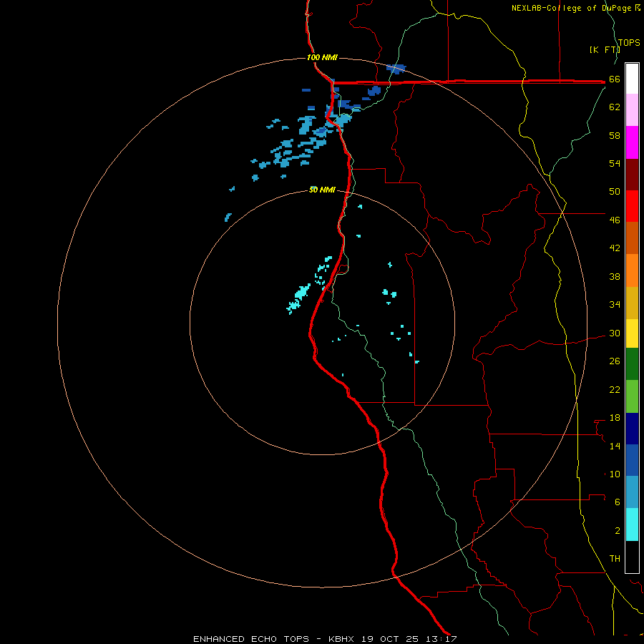
Task: Select the gold legend swatch
Action: (x=632, y=303)
